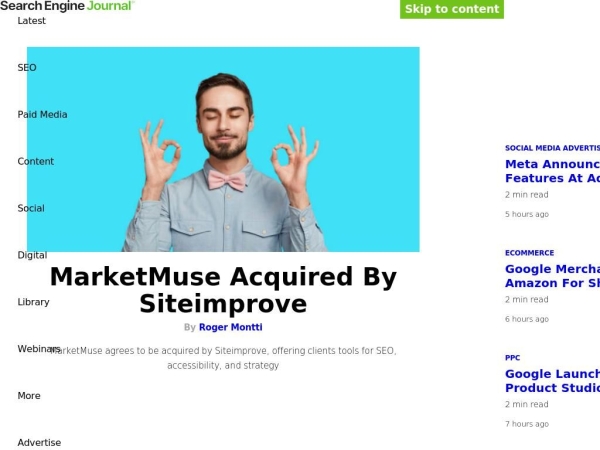The width and height of the screenshot is (600, 450).
Task: Open the Latest menu item
Action: point(31,21)
